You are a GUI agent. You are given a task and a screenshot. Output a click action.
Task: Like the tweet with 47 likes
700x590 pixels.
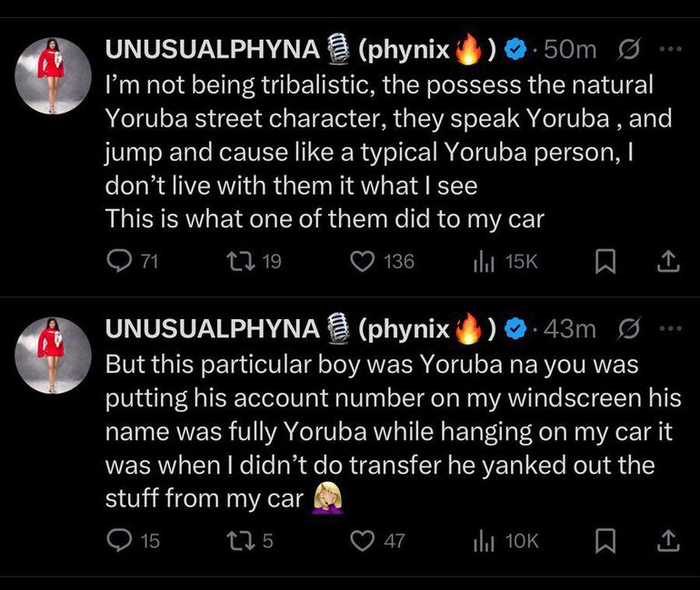[x=363, y=541]
